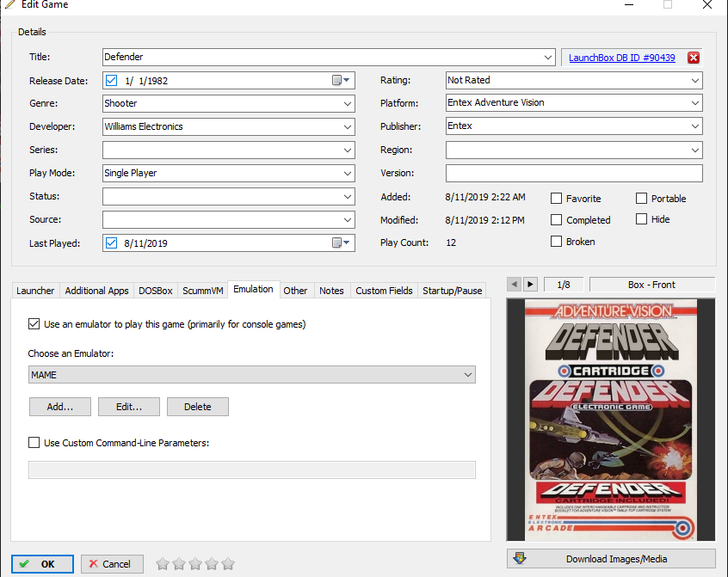Image resolution: width=728 pixels, height=577 pixels.
Task: Set rating to one star
Action: tap(163, 564)
